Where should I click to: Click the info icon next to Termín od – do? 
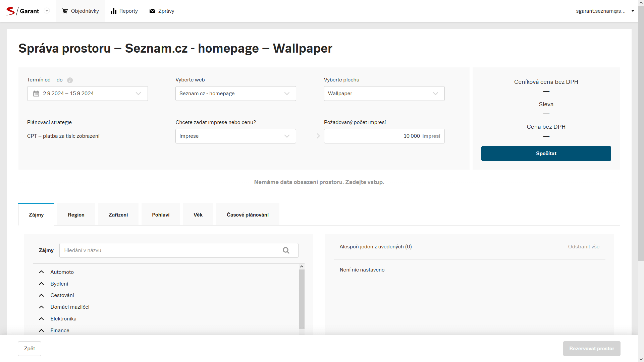70,80
